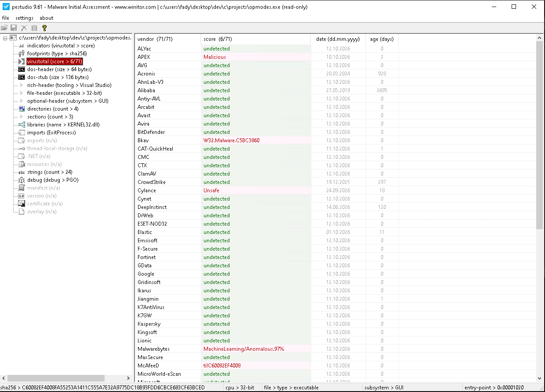Click the thread-local-storage key icon
545x392 pixels.
pyautogui.click(x=22, y=148)
